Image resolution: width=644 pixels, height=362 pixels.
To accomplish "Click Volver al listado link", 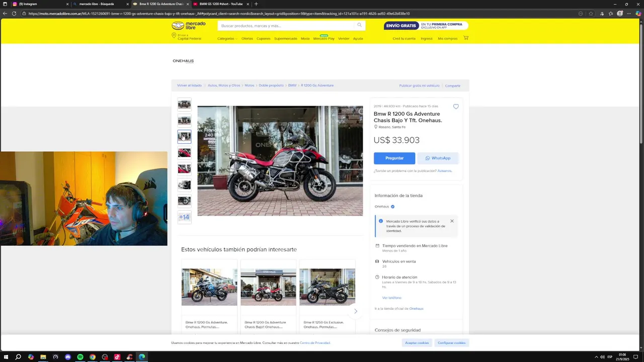I will [x=189, y=85].
